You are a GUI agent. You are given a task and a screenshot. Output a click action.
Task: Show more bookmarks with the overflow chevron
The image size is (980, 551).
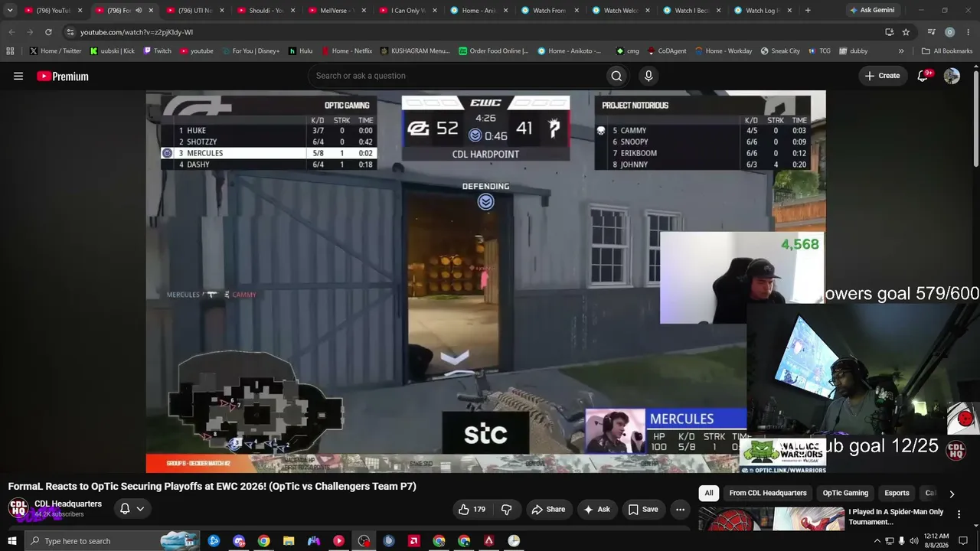(901, 51)
